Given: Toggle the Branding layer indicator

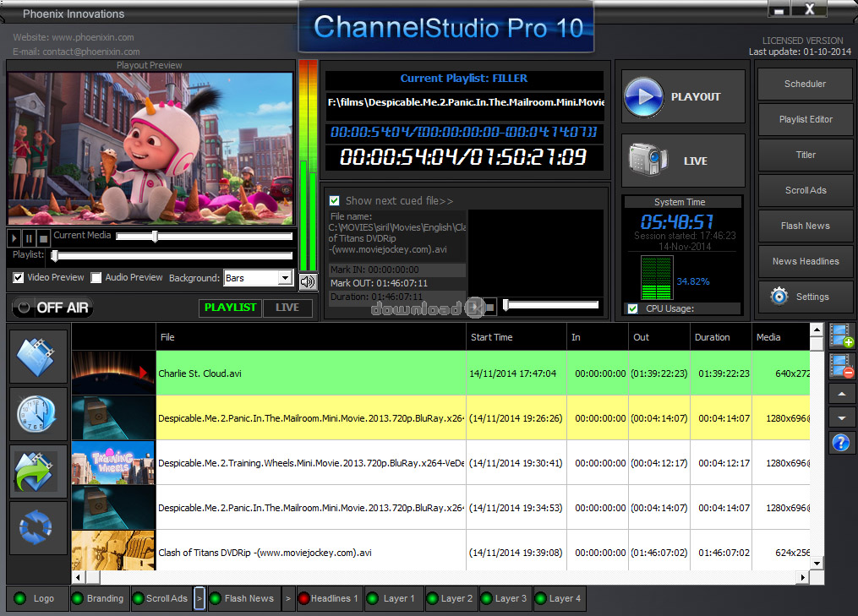Looking at the screenshot, I should (78, 598).
